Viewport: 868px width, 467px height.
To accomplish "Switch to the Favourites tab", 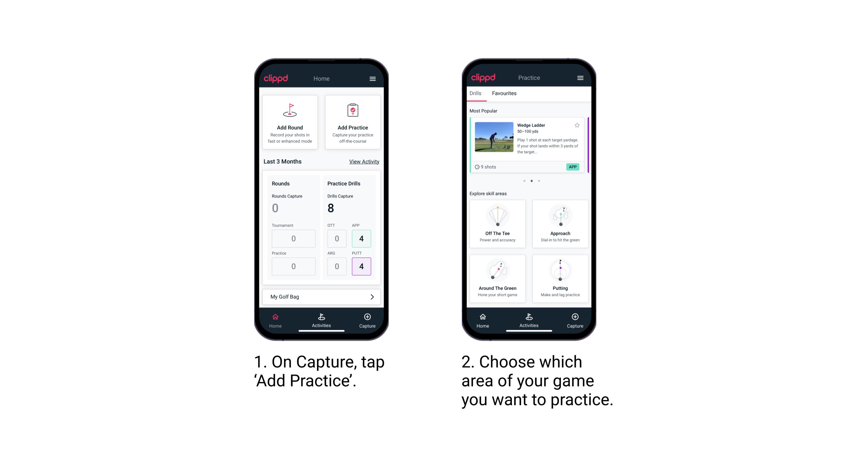I will tap(504, 94).
